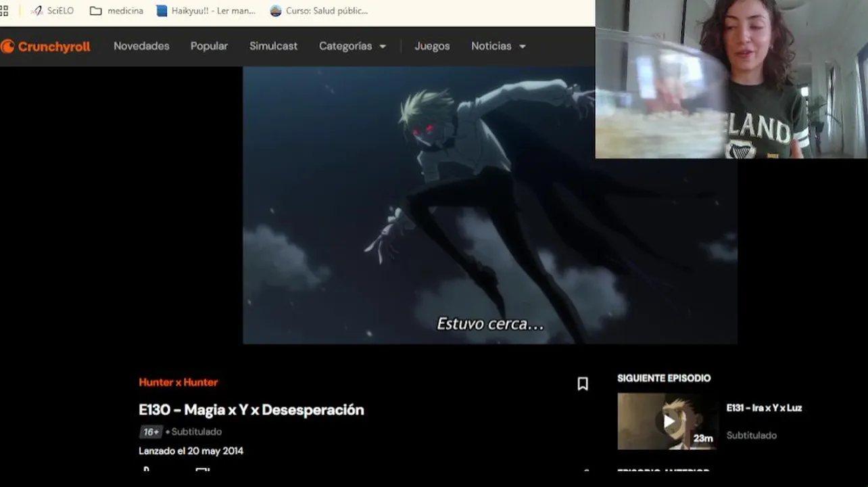Click the webcam overlay video
Screen dimensions: 868x487
731,79
